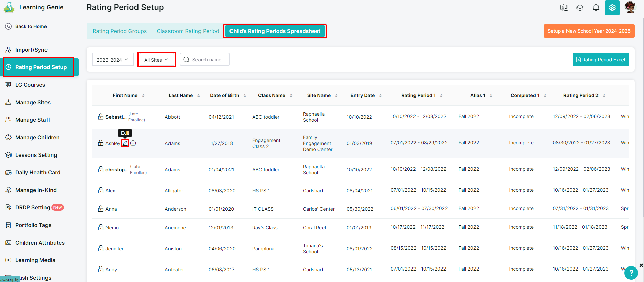Image resolution: width=644 pixels, height=282 pixels.
Task: Expand the All Sites dropdown
Action: (157, 60)
